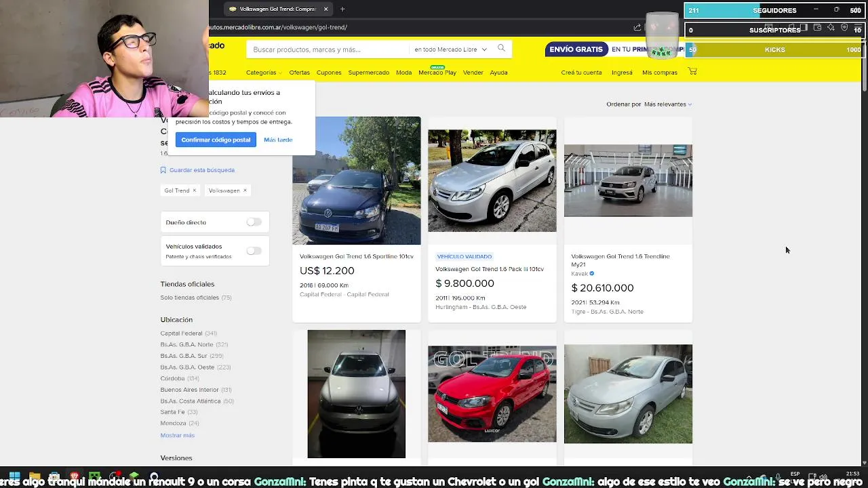Remove the Volkswagen filter chip
This screenshot has height=488, width=868.
tap(245, 190)
